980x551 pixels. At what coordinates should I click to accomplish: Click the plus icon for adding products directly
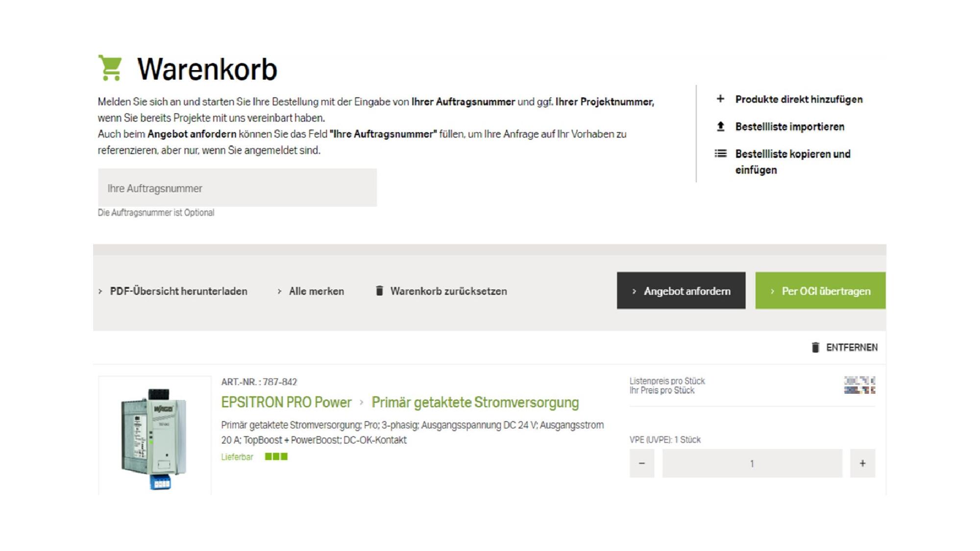(720, 99)
